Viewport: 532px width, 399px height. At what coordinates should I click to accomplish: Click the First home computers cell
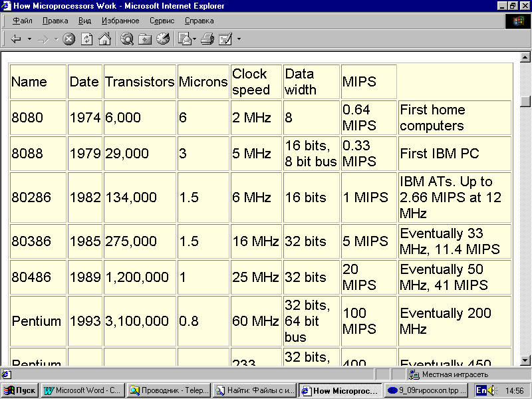(x=455, y=118)
